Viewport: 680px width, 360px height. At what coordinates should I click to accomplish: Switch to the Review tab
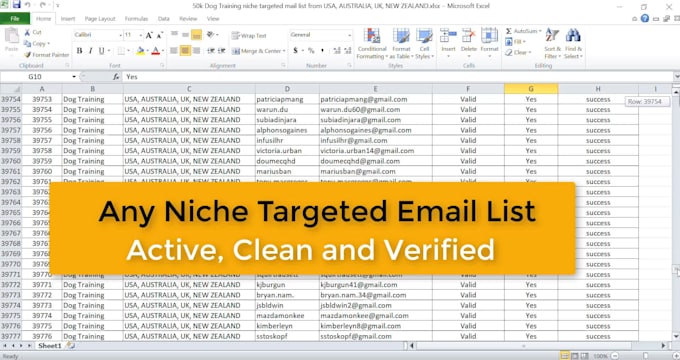pos(188,19)
